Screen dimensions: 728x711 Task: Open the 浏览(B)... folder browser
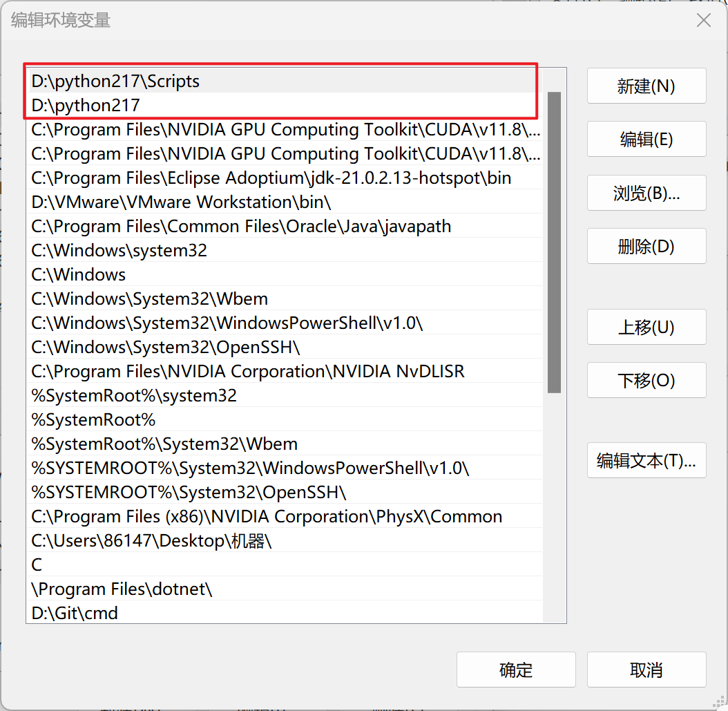coord(646,193)
